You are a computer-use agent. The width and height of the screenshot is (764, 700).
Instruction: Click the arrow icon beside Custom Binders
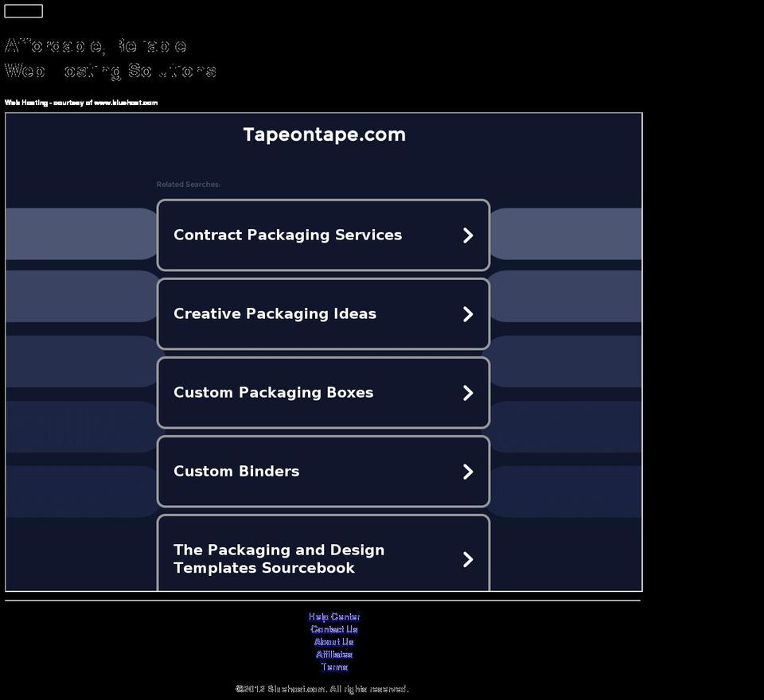tap(468, 472)
